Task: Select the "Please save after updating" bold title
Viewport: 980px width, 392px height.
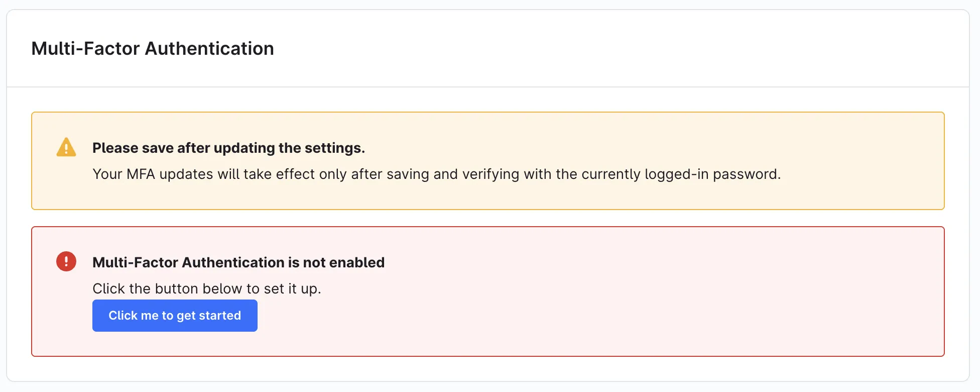Action: pos(228,148)
